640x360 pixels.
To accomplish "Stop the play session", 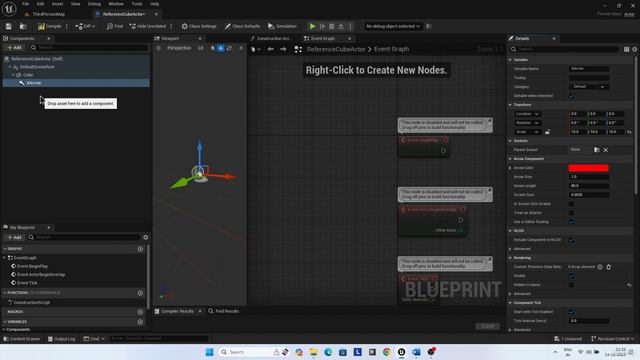I will (x=331, y=26).
